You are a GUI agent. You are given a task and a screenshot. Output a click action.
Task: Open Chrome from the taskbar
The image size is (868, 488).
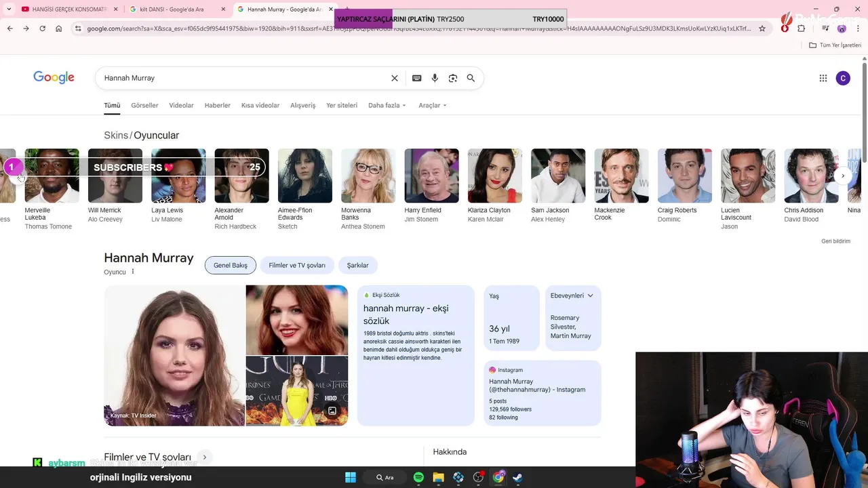498,477
